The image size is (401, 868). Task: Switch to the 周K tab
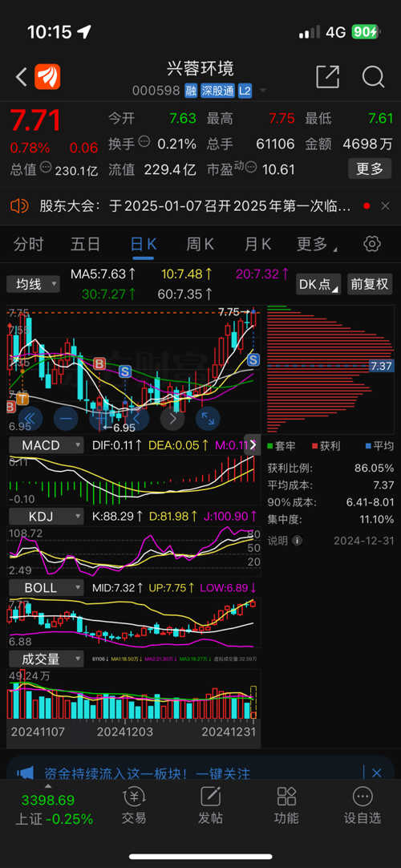coord(200,244)
